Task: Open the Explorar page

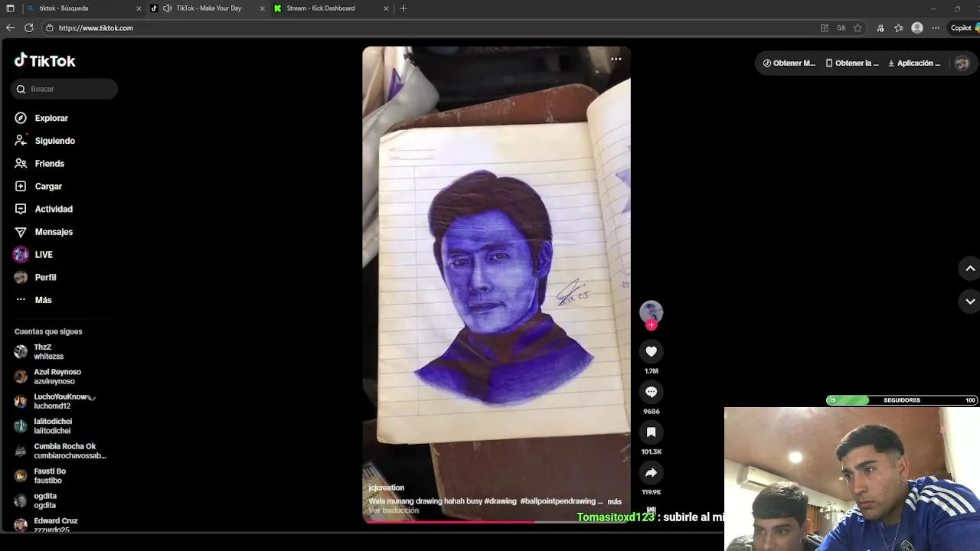Action: click(x=41, y=118)
